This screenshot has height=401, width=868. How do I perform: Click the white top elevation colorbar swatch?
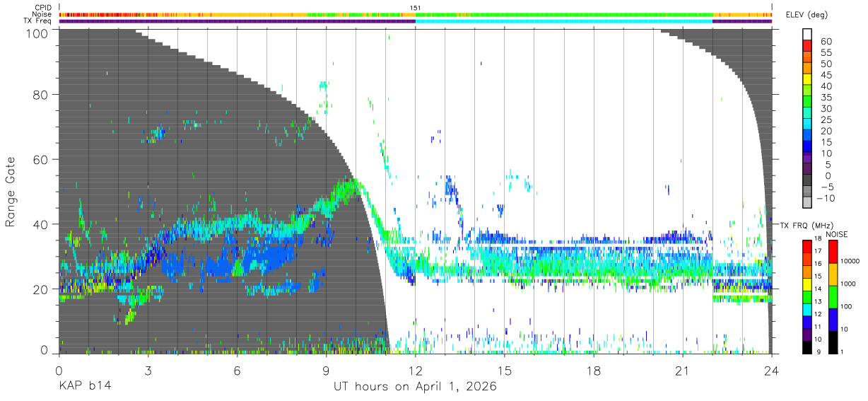(x=808, y=34)
